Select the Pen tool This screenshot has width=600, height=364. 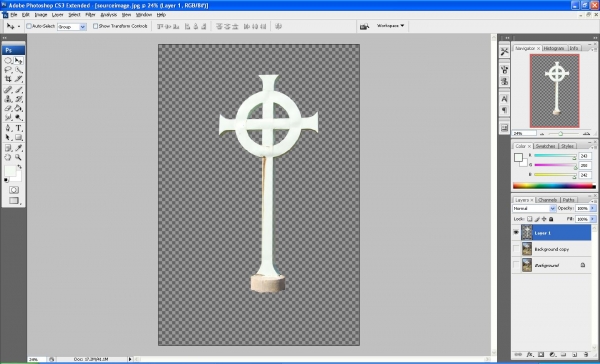click(8, 128)
